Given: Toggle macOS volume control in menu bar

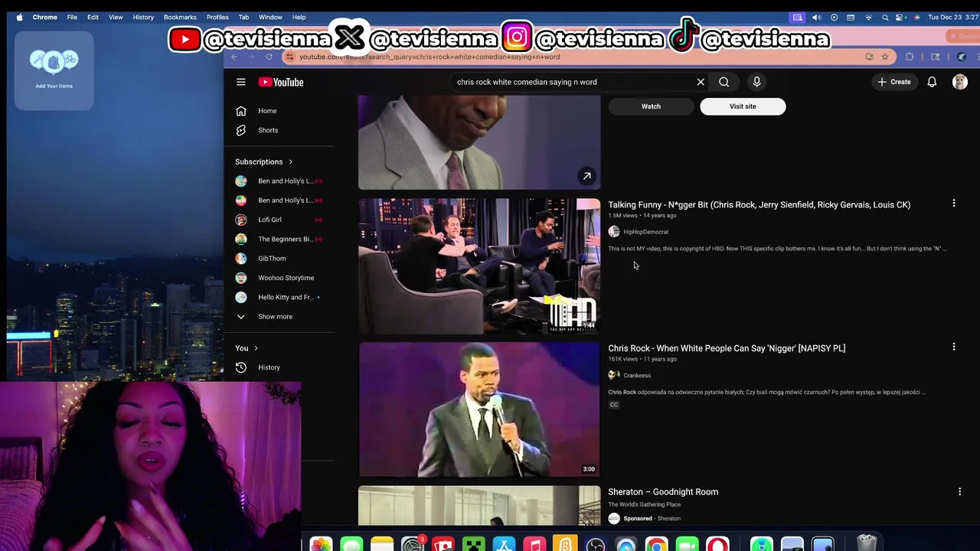Looking at the screenshot, I should 816,17.
